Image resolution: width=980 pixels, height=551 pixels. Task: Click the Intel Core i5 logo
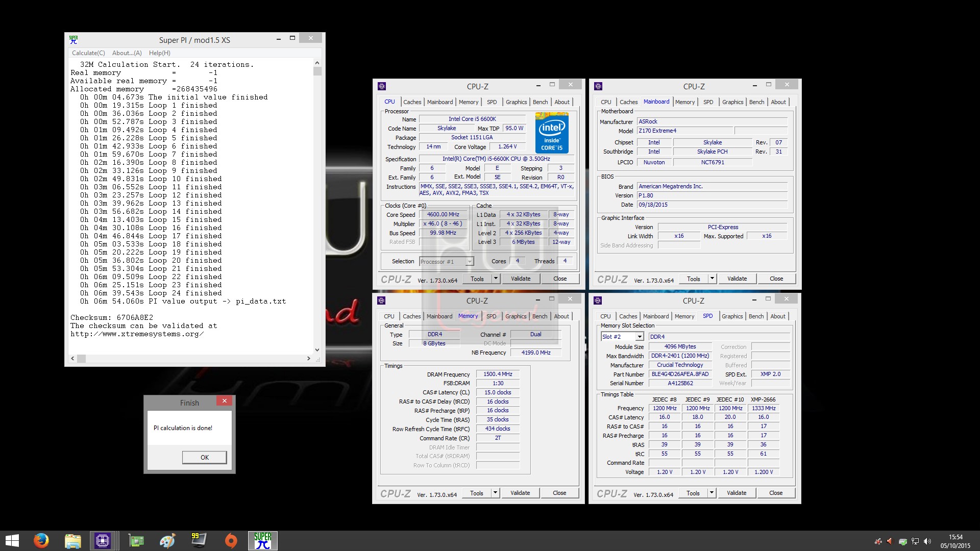point(552,133)
